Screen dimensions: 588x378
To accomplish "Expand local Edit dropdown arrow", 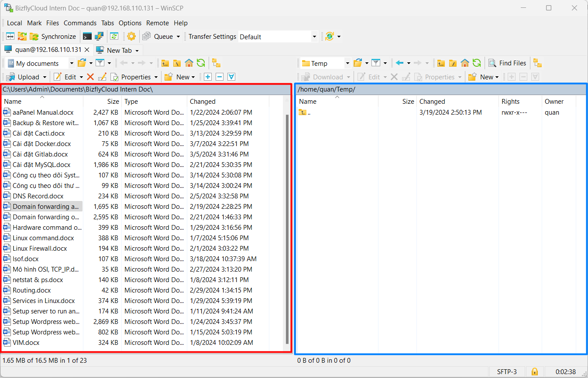I will click(81, 77).
